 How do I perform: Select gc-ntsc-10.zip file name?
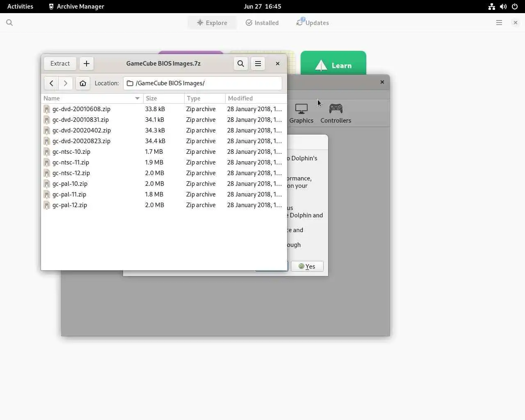point(71,152)
